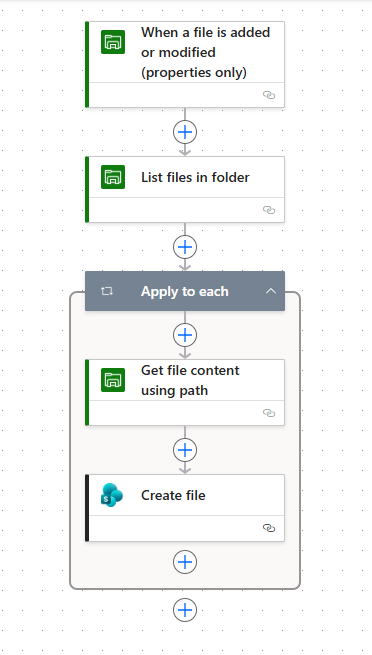Open the List files in folder action
Screen dimensions: 372x655
click(185, 189)
